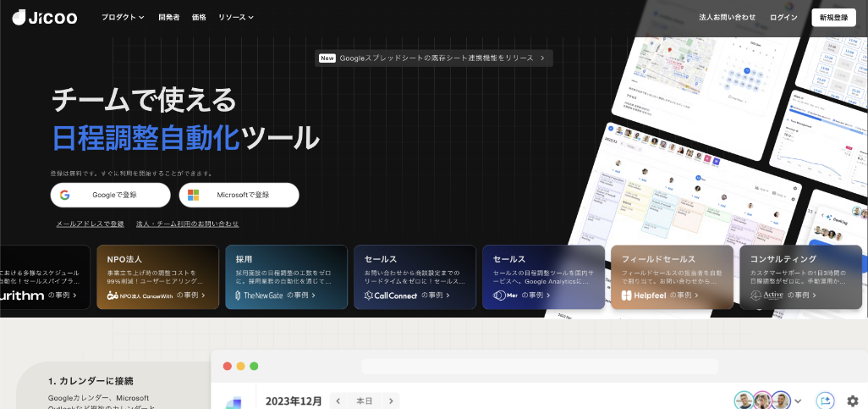Click 法人・チーム利用のお問い合わせ link
This screenshot has width=868, height=409.
pyautogui.click(x=188, y=224)
